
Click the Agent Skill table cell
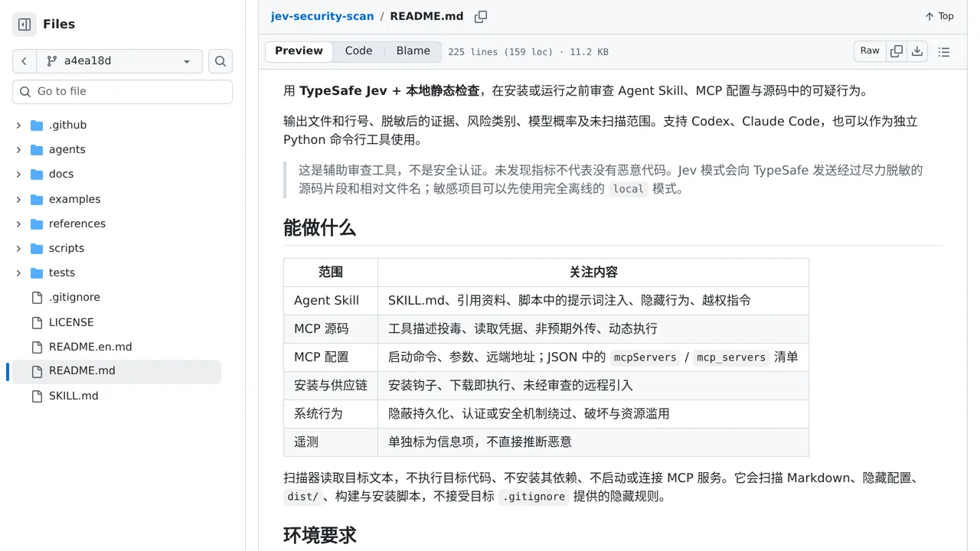[331, 301]
